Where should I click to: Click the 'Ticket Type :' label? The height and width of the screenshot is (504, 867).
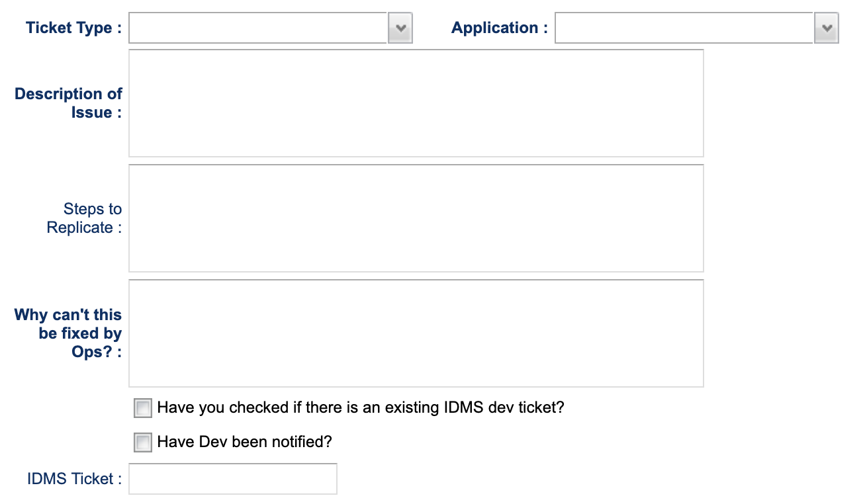pos(73,28)
